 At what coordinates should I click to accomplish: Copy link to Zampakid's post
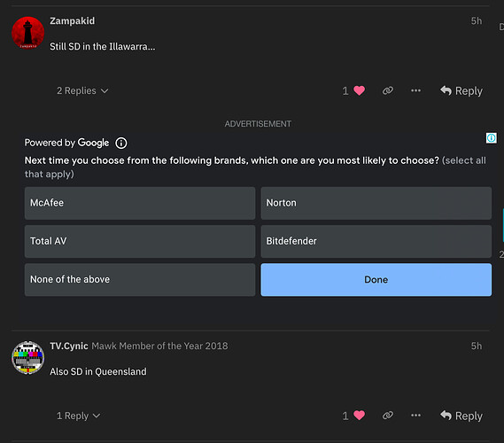388,90
